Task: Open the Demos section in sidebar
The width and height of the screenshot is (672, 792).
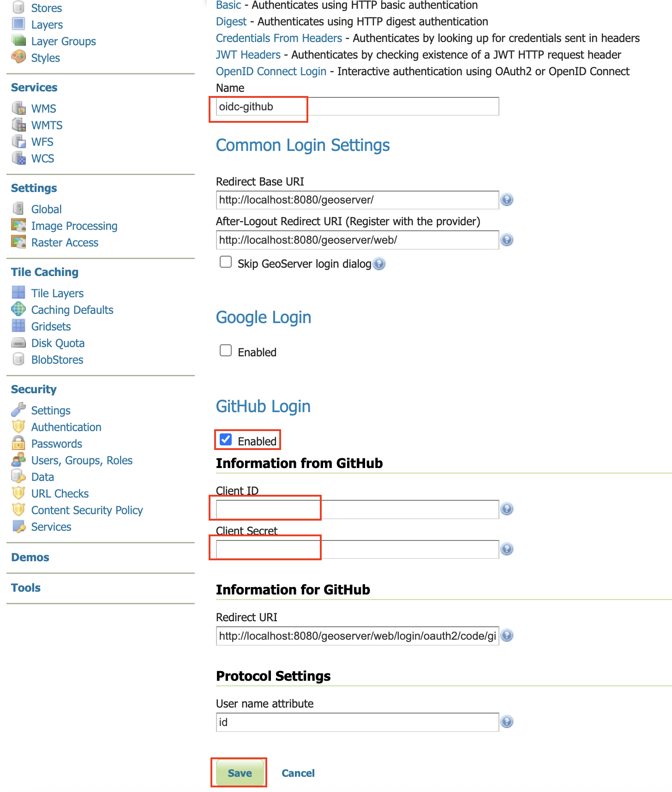Action: 30,558
